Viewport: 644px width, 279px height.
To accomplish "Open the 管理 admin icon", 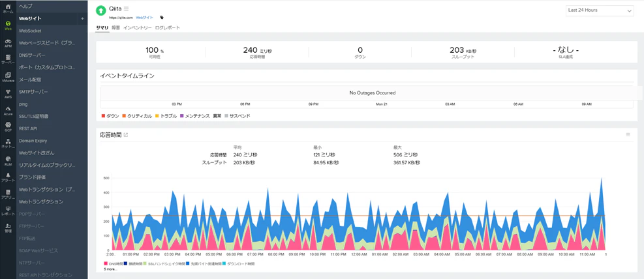I will [x=8, y=227].
